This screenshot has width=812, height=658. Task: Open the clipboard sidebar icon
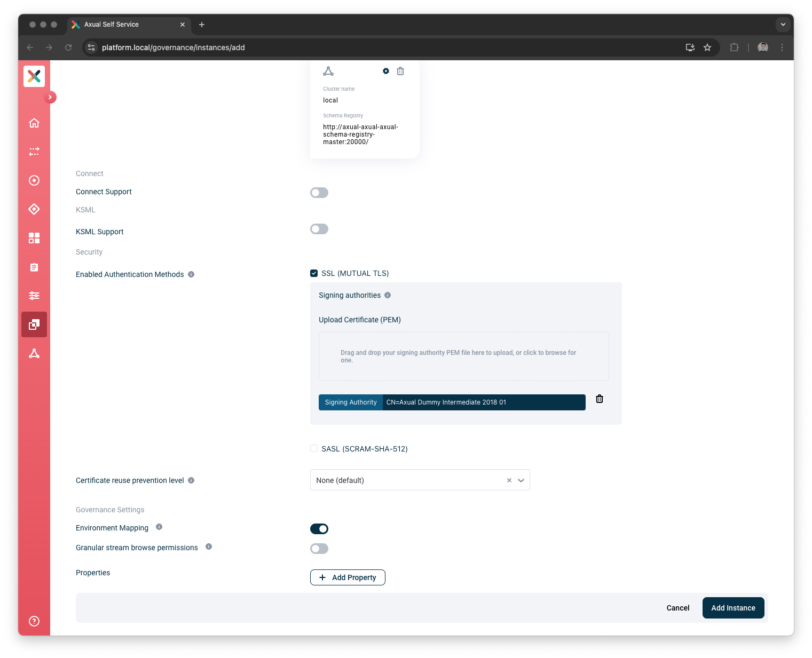tap(34, 267)
